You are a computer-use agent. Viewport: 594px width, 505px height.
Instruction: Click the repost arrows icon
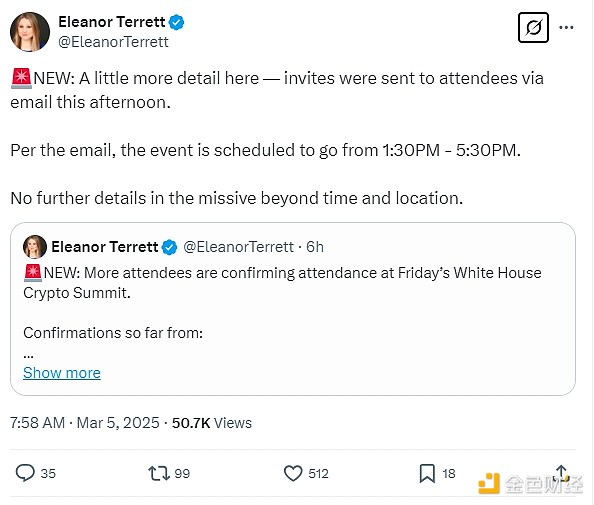point(159,473)
